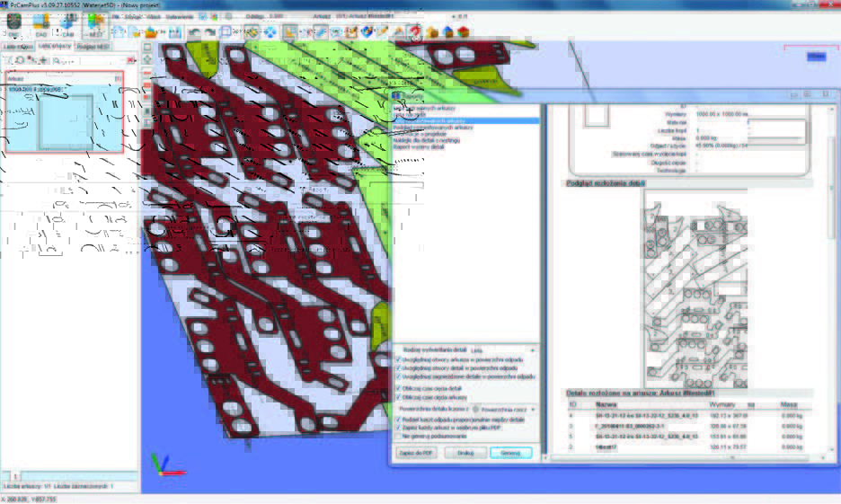The image size is (841, 504).
Task: Click the undo arrow icon
Action: pyautogui.click(x=193, y=32)
